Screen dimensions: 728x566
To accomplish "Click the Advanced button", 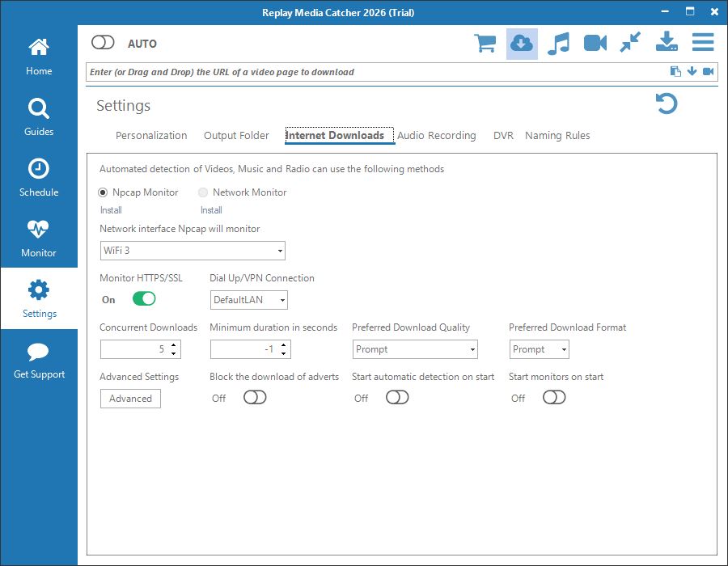I will (130, 399).
